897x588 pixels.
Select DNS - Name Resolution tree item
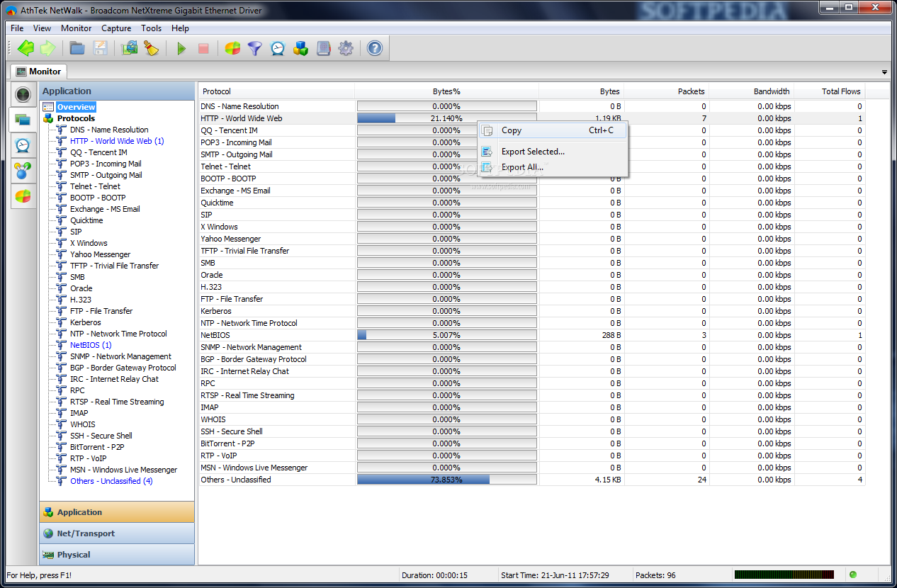[x=109, y=130]
